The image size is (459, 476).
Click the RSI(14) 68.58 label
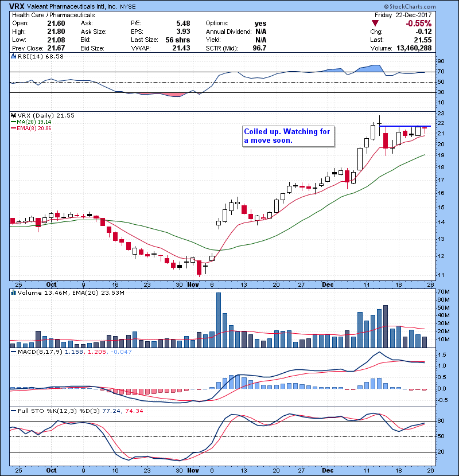41,56
